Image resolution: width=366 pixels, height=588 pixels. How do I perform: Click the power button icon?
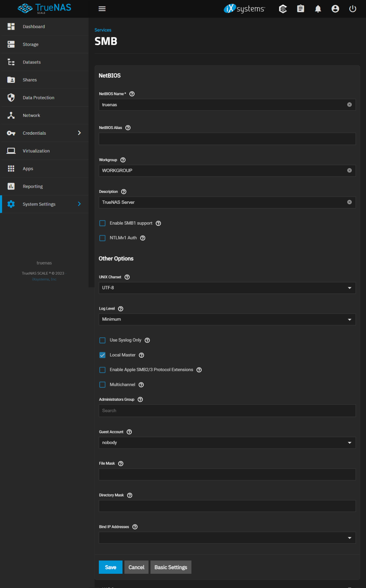click(353, 9)
